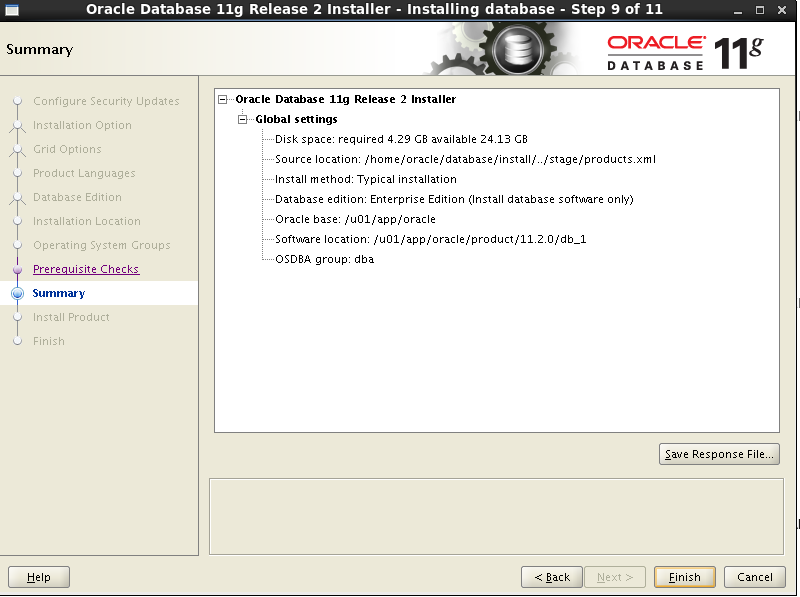
Task: Close the installer window
Action: click(782, 10)
